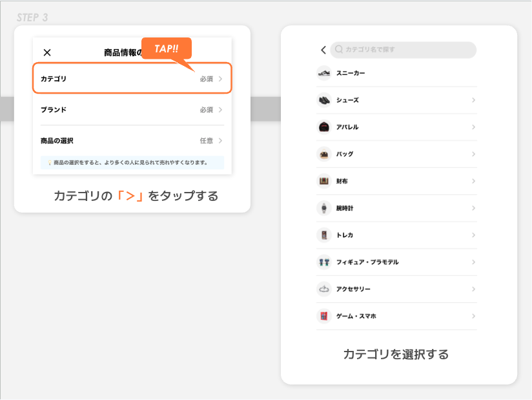Screen dimensions: 532x400
Task: Click the accessory (アクセサリー) category icon
Action: tap(323, 289)
